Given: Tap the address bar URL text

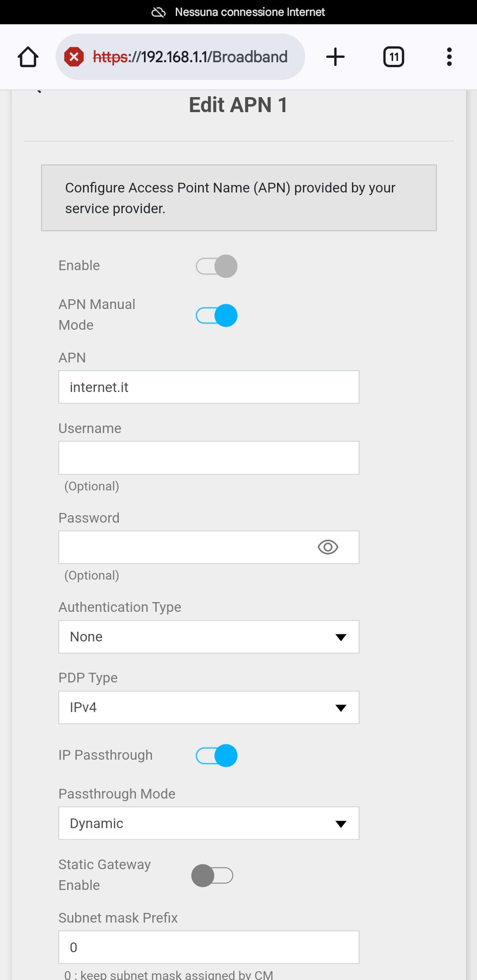Looking at the screenshot, I should click(190, 57).
